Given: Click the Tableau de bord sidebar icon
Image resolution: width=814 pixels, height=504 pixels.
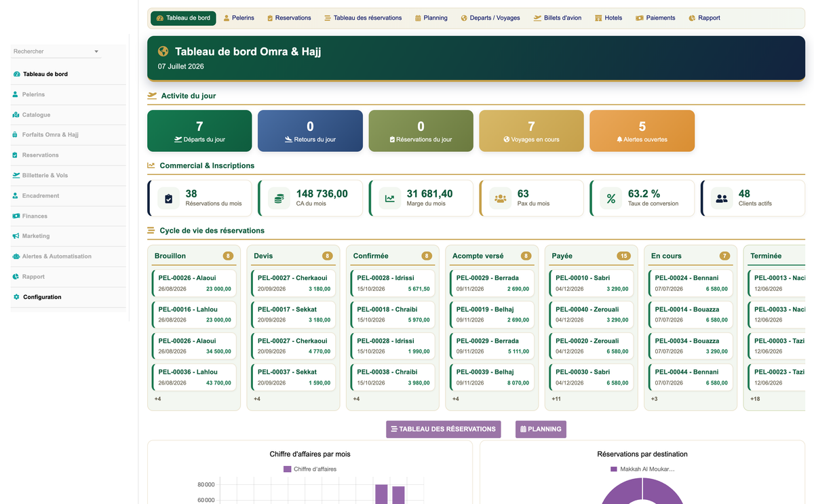Looking at the screenshot, I should click(x=16, y=74).
